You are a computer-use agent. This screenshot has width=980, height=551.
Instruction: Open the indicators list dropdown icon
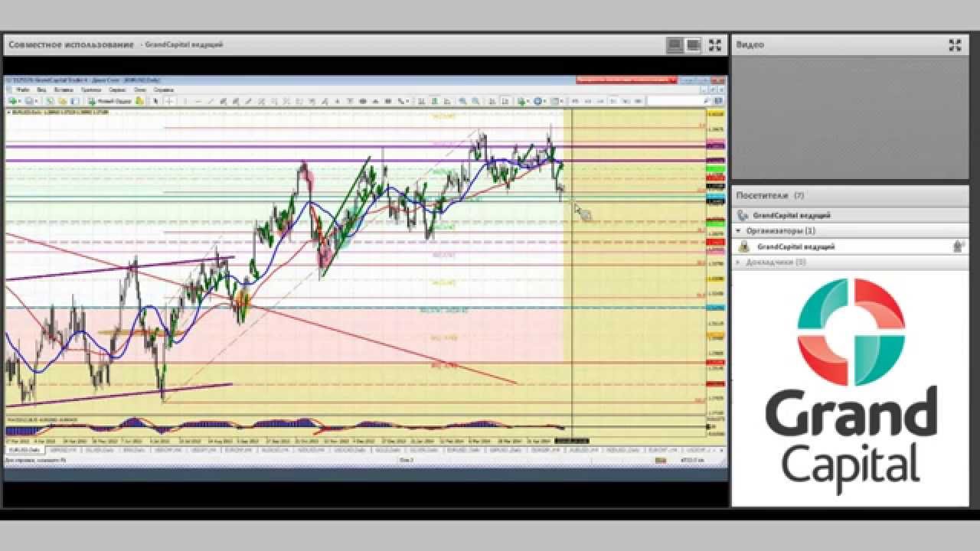point(523,101)
